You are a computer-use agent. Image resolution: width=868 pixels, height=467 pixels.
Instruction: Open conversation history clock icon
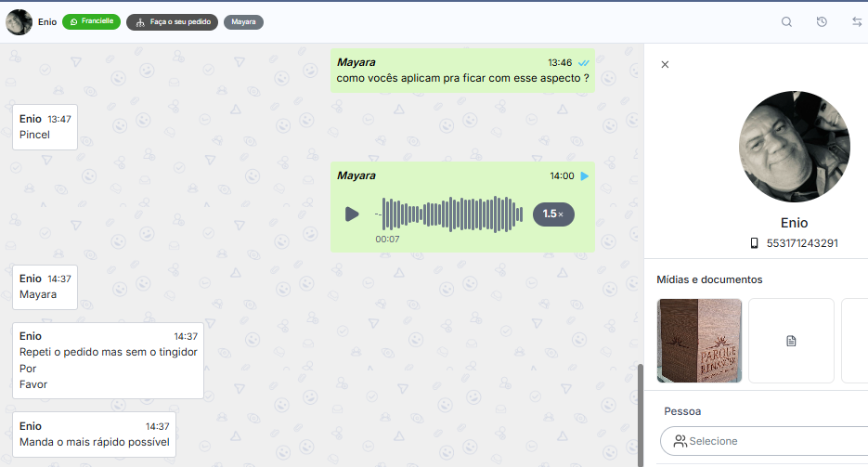(x=822, y=22)
